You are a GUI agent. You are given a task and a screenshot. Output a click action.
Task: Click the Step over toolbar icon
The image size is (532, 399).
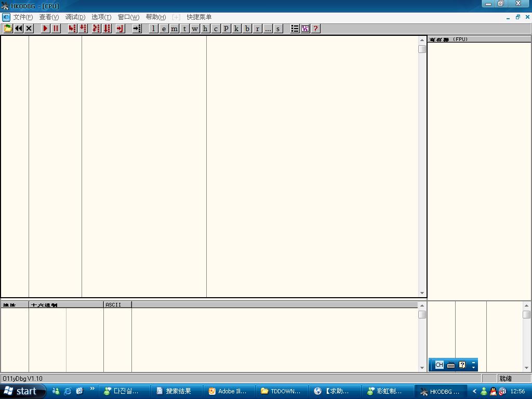tap(83, 29)
